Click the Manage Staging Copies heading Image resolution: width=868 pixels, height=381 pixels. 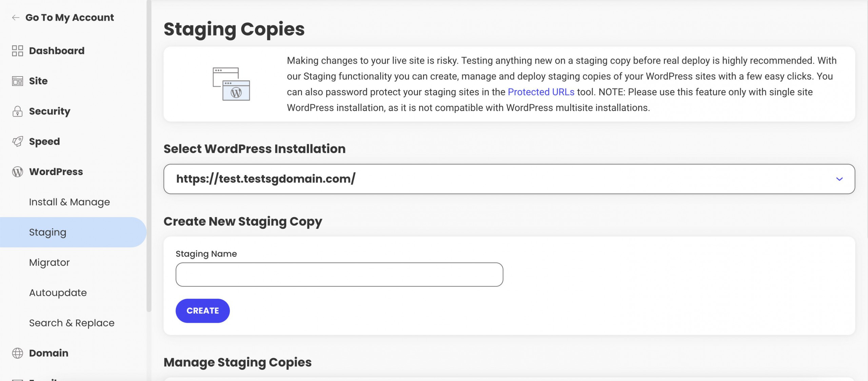click(237, 362)
